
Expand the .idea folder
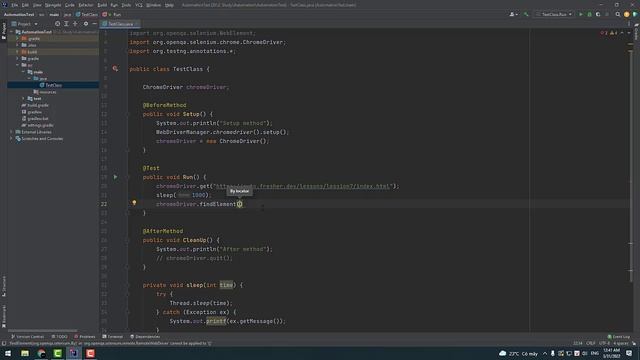pos(18,45)
